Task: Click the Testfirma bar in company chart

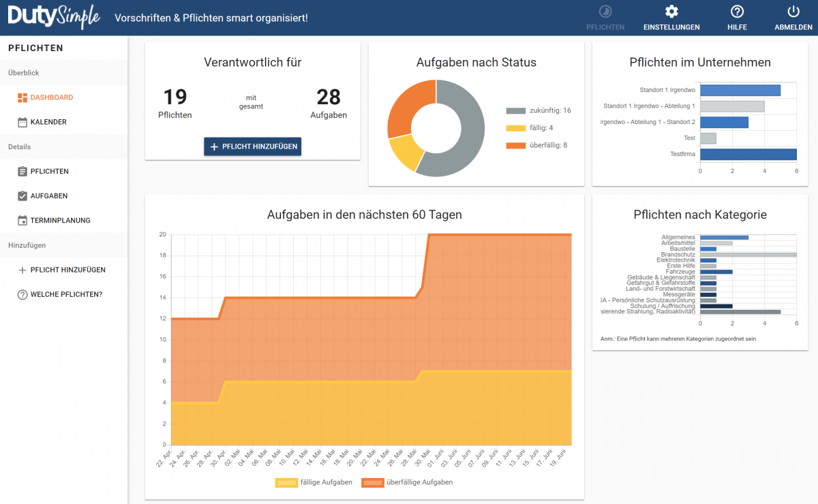Action: [748, 155]
